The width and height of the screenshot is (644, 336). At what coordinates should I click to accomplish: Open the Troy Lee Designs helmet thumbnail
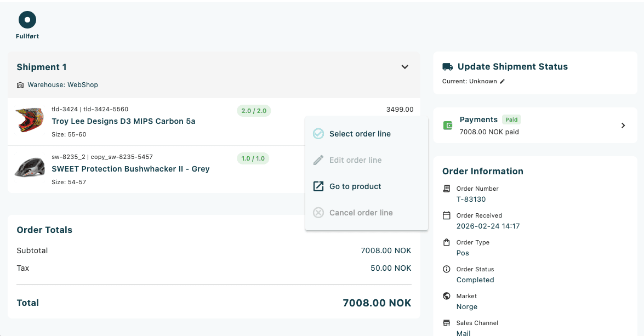click(x=30, y=120)
